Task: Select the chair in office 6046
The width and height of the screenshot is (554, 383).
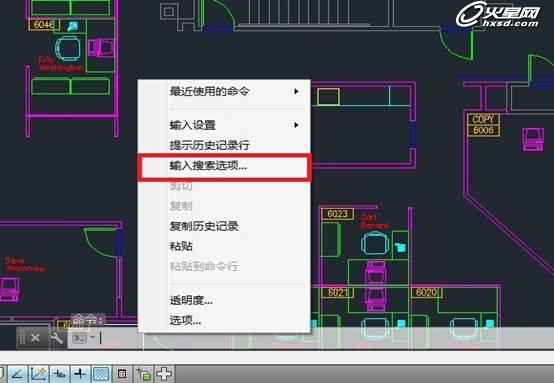Action: [x=68, y=49]
